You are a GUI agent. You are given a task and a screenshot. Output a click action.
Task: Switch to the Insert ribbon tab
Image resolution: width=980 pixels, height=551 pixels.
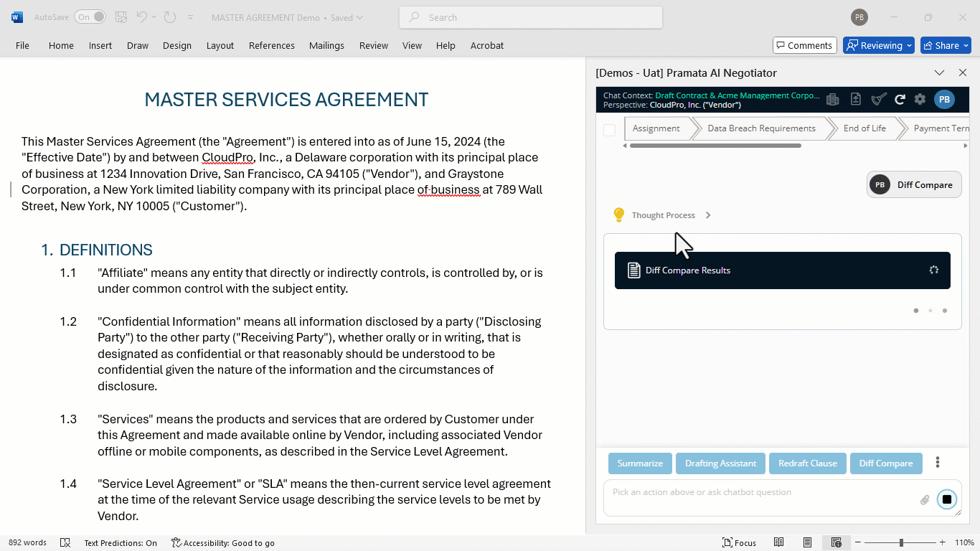[100, 45]
